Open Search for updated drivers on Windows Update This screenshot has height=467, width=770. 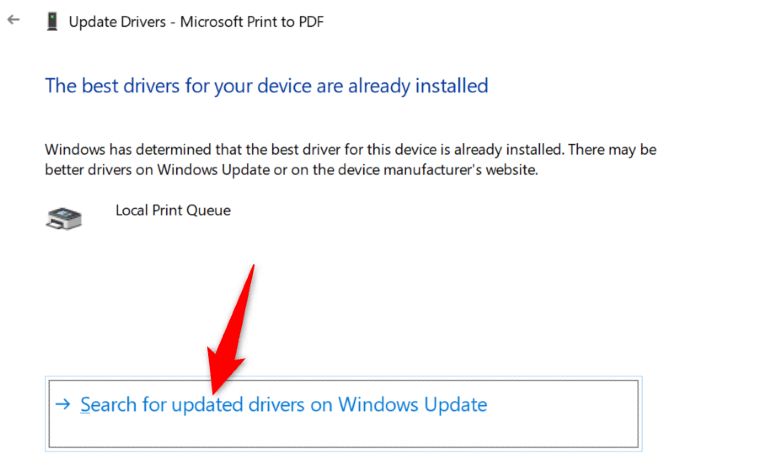[283, 405]
